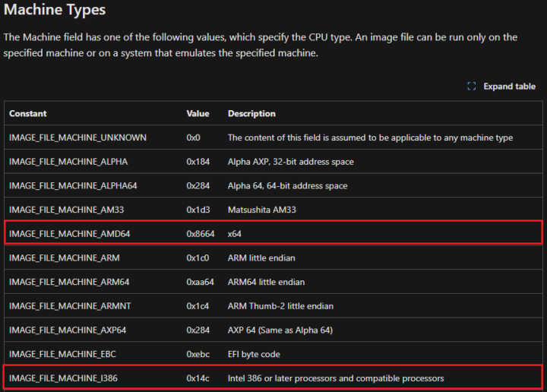Click the Description column header
547x392 pixels.
(251, 114)
